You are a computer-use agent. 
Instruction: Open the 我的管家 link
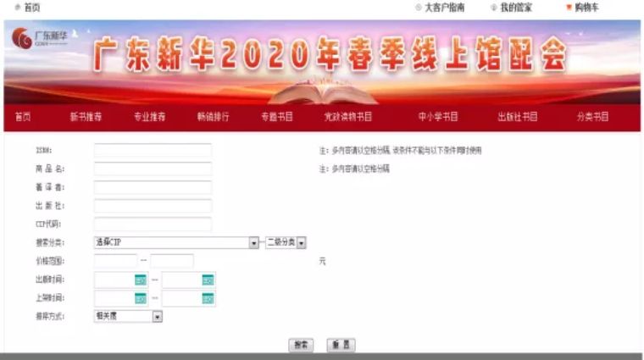516,8
